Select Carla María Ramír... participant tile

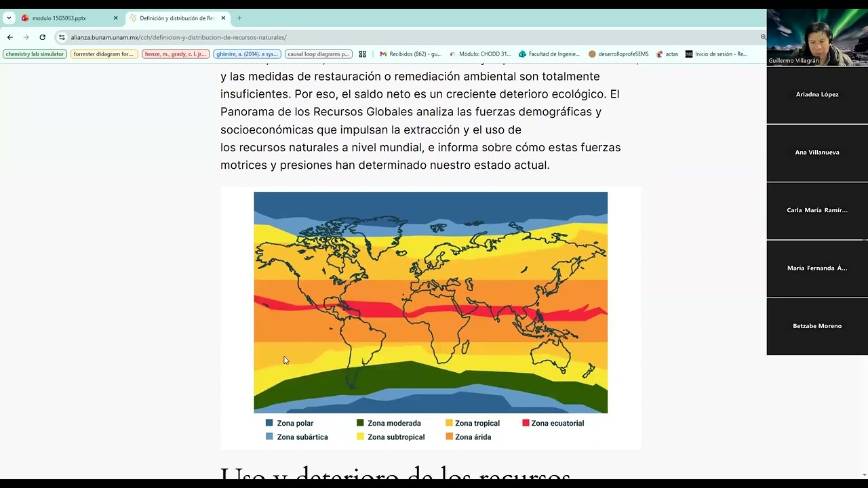(x=817, y=210)
